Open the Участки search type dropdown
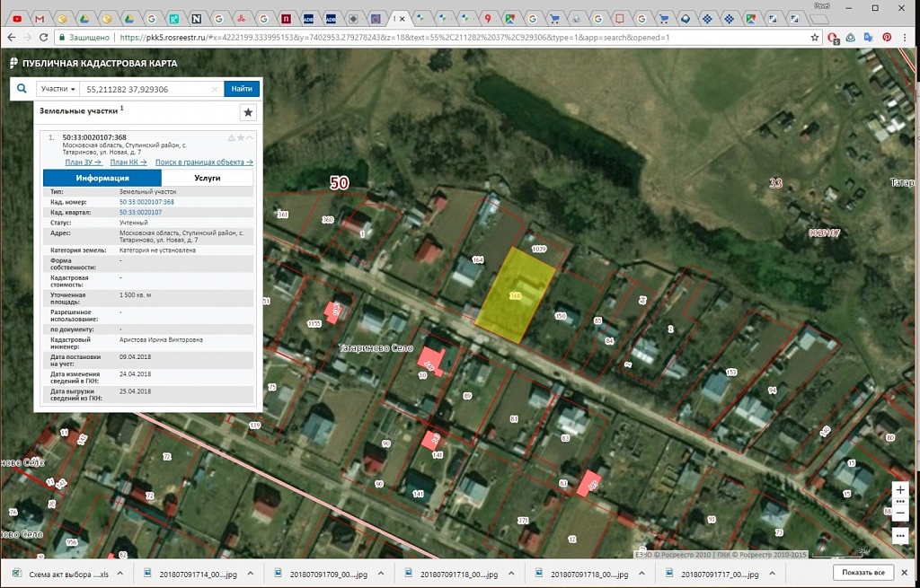This screenshot has width=920, height=588. tap(57, 89)
